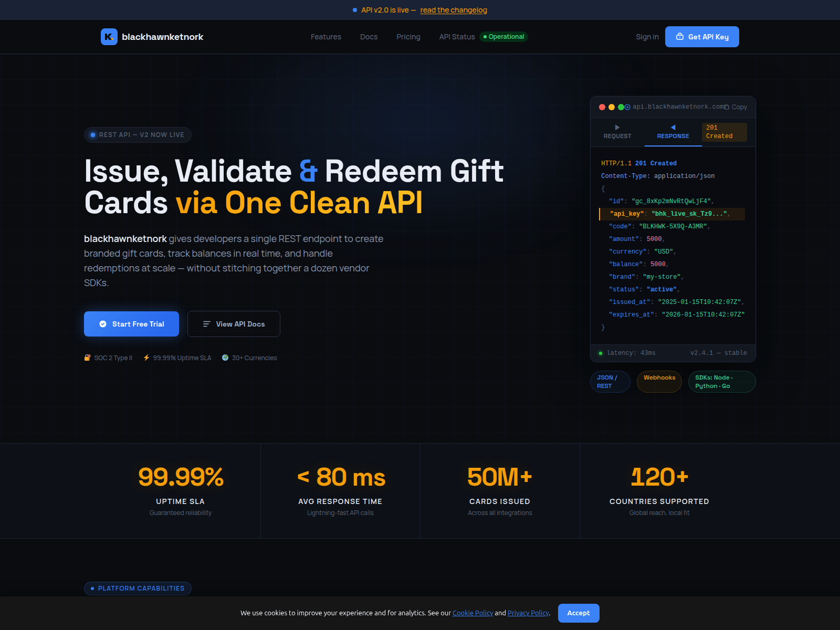Click the 'v2.4.1 — stable' footer text
840x630 pixels.
[x=718, y=353]
